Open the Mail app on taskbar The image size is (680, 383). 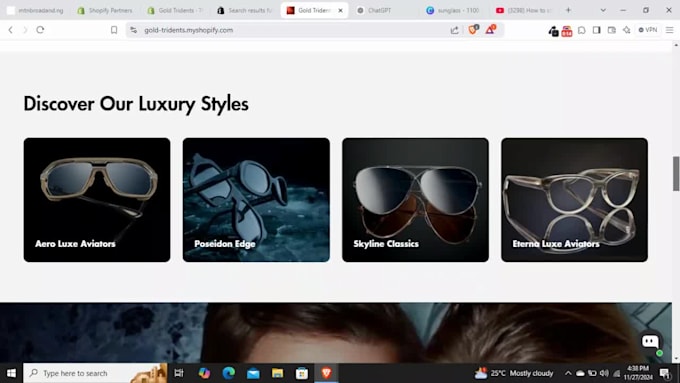[x=253, y=373]
